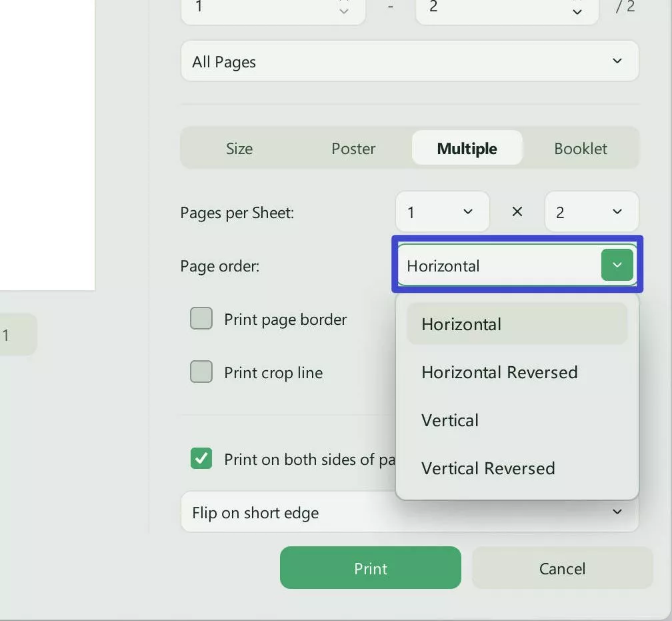
Task: Switch to the Size tab
Action: [x=239, y=148]
